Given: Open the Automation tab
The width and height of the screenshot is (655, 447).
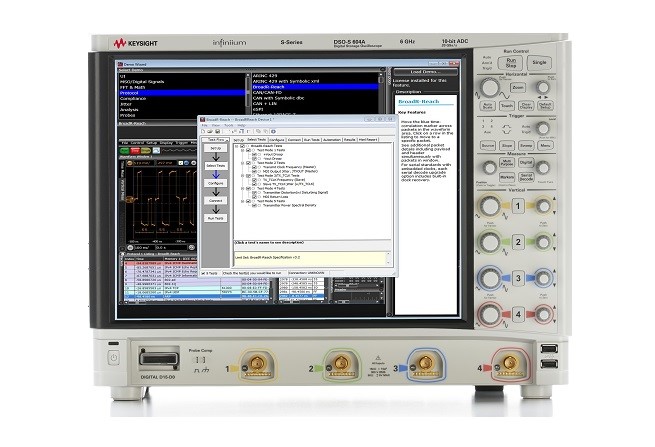Looking at the screenshot, I should pyautogui.click(x=332, y=140).
